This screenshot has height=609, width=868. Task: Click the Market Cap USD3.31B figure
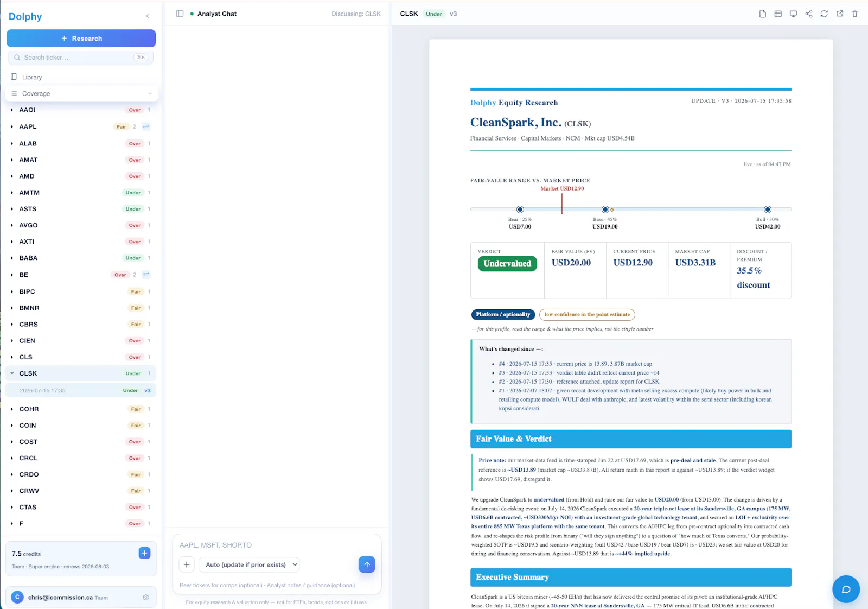(x=695, y=263)
